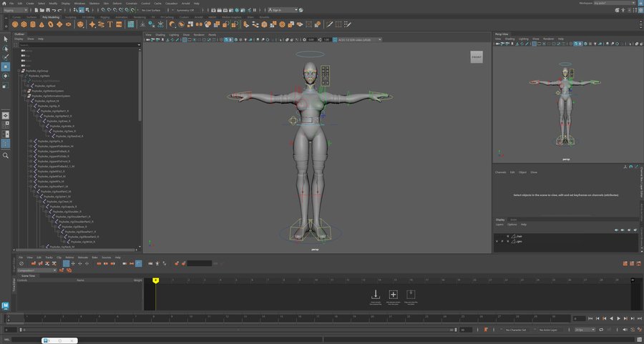644x344 pixels.
Task: Toggle the P playback column for geo layer
Action: [x=502, y=241]
